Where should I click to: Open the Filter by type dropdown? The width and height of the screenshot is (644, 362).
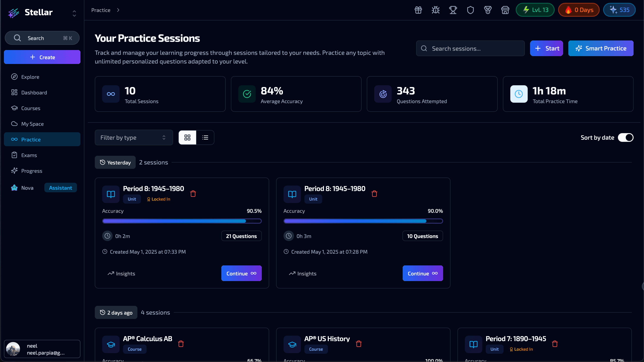(134, 137)
